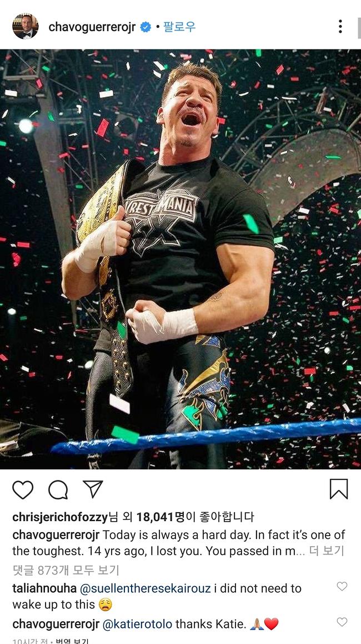Follow the account via 팔로우

[179, 27]
